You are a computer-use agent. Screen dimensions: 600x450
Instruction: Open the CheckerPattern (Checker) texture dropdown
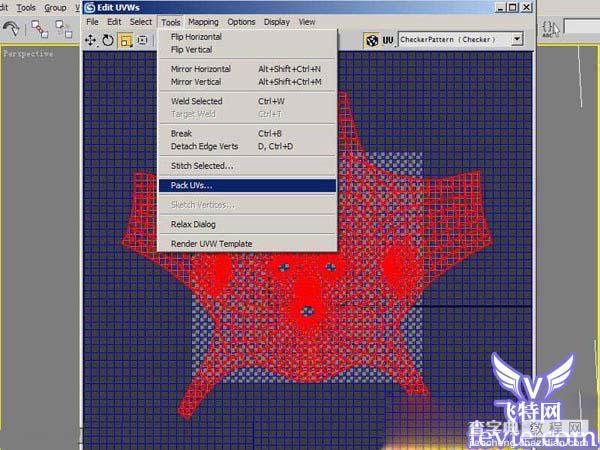(x=517, y=39)
